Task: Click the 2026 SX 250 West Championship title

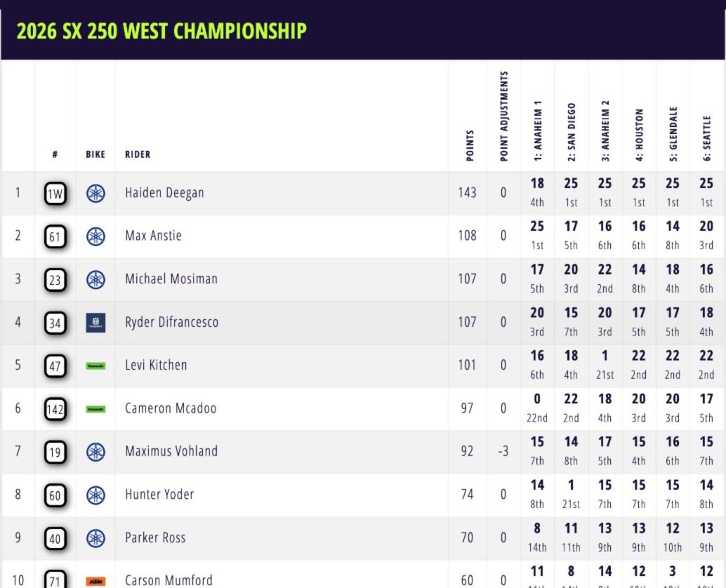Action: tap(161, 31)
